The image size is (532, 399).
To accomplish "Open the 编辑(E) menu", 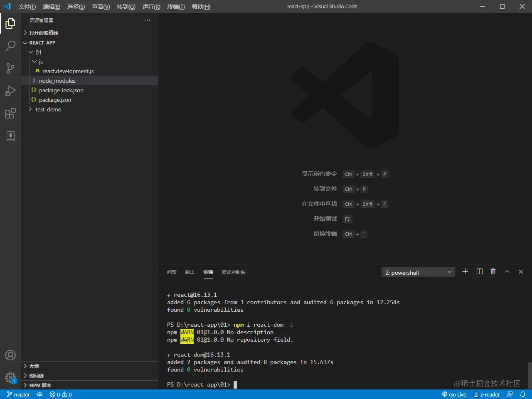I will [x=52, y=7].
